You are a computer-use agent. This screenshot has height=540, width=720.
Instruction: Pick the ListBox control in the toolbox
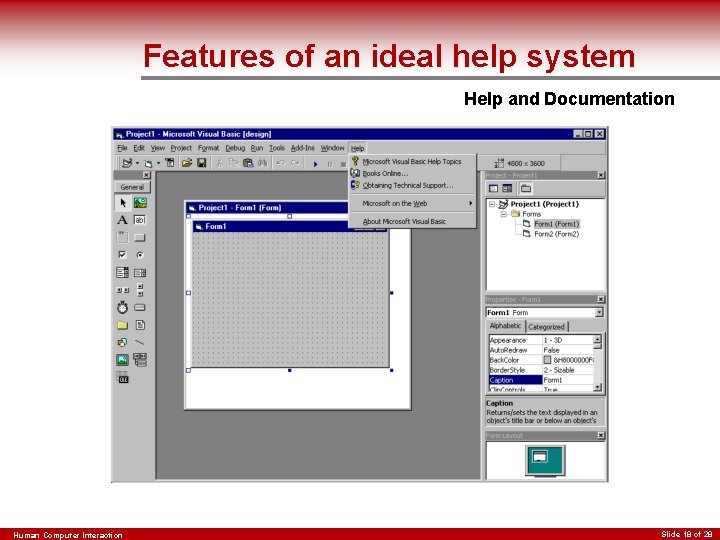140,273
